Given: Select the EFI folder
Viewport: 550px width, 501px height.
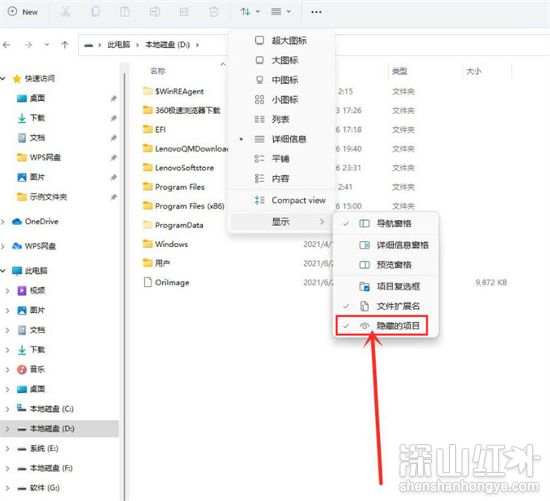Looking at the screenshot, I should tap(154, 129).
